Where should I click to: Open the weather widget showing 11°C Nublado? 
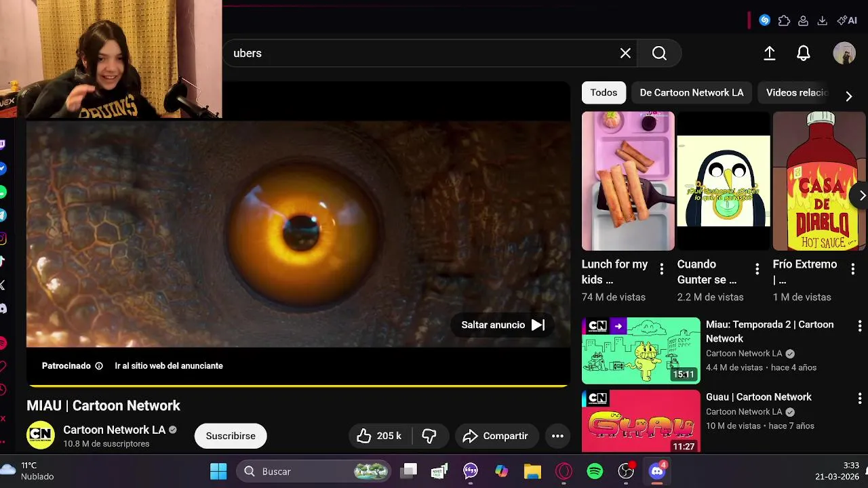click(28, 471)
